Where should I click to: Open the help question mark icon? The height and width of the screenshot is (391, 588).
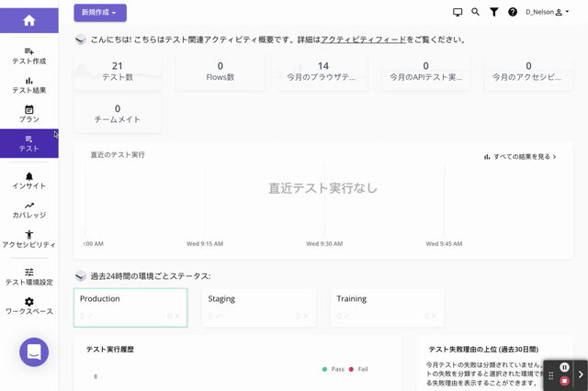click(513, 12)
